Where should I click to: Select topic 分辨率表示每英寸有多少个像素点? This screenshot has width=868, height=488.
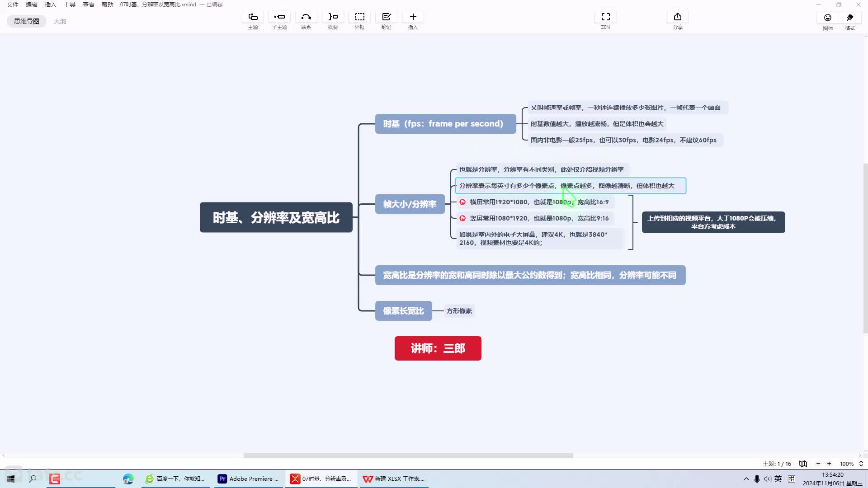(x=571, y=186)
